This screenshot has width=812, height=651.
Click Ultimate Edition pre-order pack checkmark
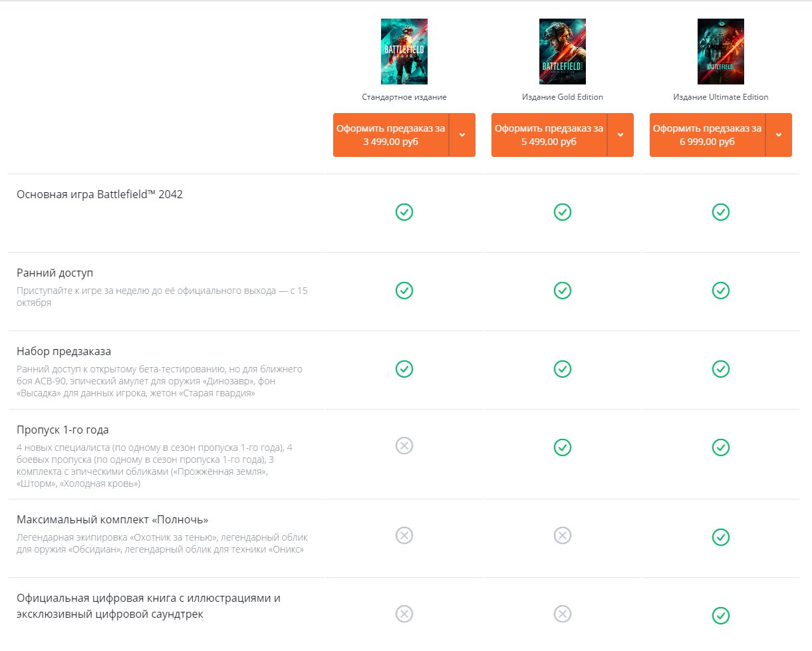pos(721,369)
